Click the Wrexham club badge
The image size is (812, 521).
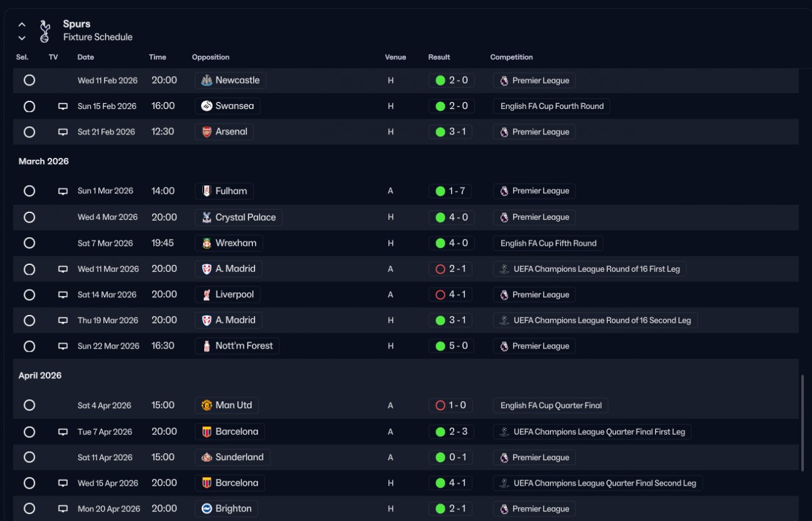(x=206, y=243)
